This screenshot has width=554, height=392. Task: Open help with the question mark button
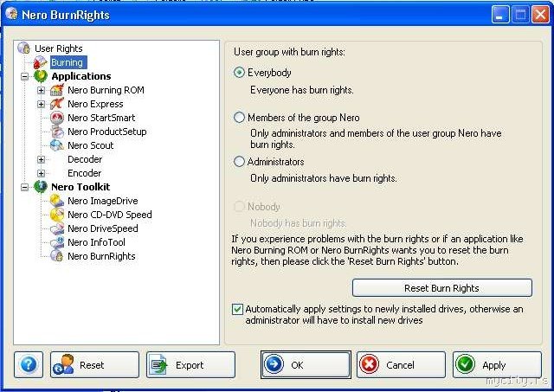[29, 365]
